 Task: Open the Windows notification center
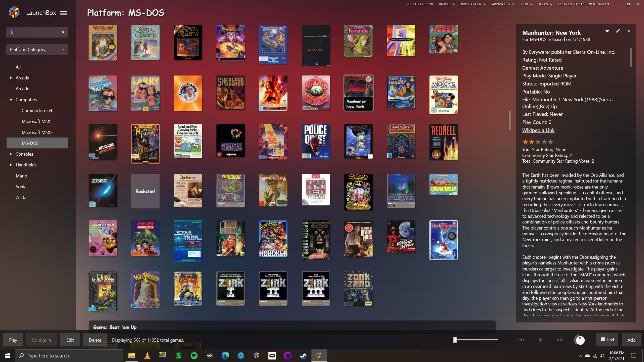[x=634, y=356]
